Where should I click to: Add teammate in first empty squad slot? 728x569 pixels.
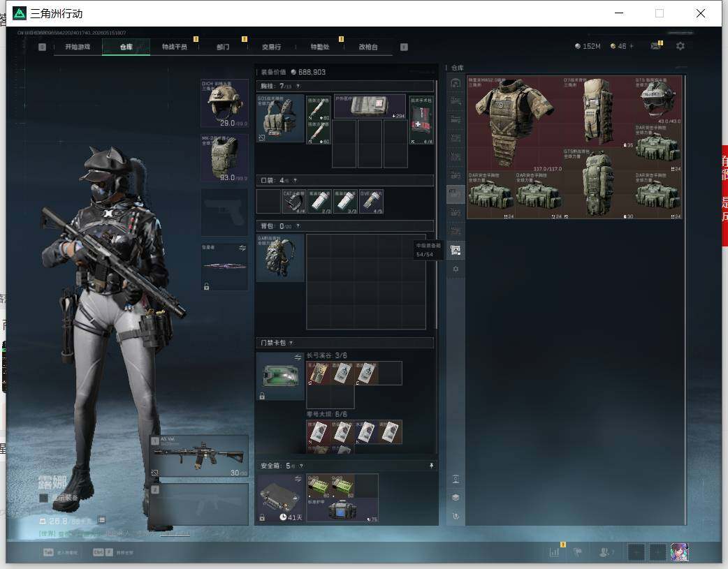click(x=636, y=552)
